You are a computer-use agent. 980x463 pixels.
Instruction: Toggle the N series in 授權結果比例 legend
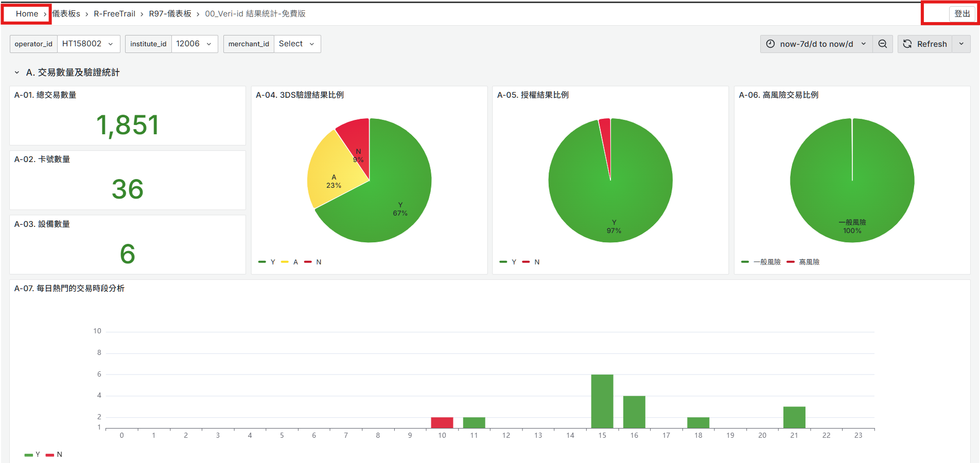[536, 262]
